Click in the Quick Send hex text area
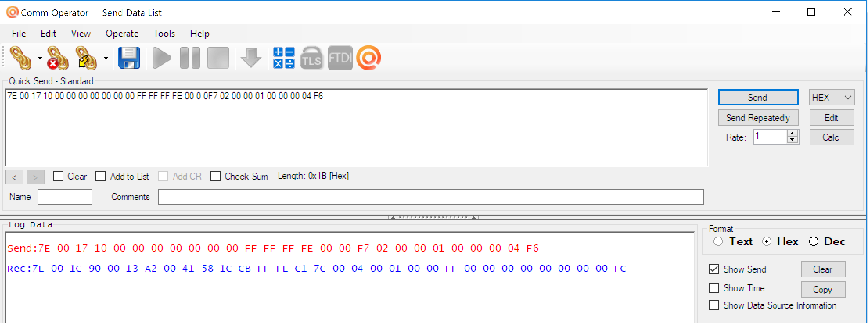868x323 pixels. 356,127
